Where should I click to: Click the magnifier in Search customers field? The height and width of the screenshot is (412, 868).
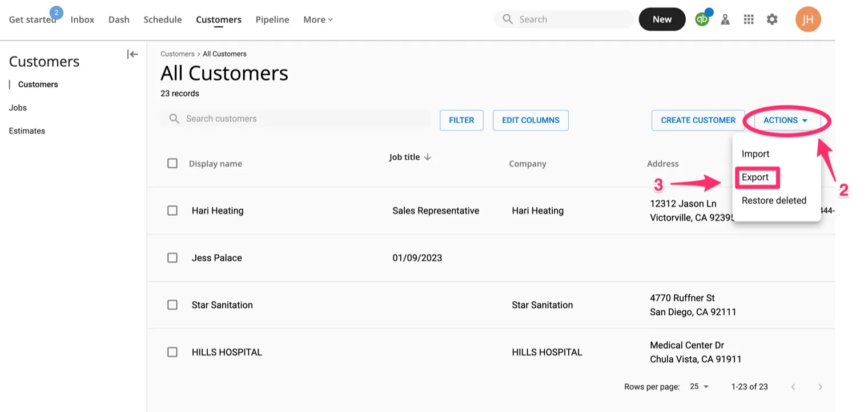tap(174, 119)
